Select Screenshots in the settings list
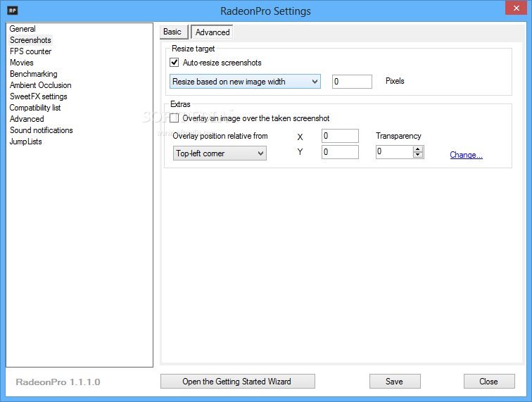Image resolution: width=532 pixels, height=402 pixels. click(x=30, y=40)
